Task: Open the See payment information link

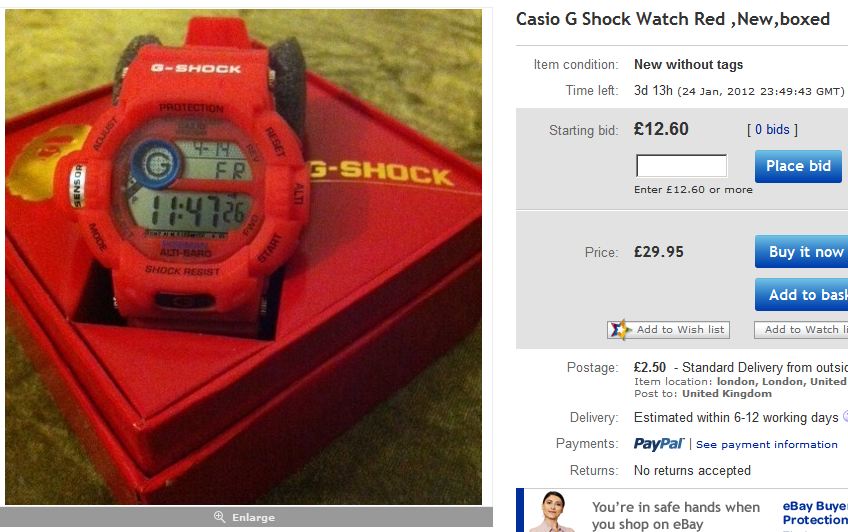Action: coord(766,444)
